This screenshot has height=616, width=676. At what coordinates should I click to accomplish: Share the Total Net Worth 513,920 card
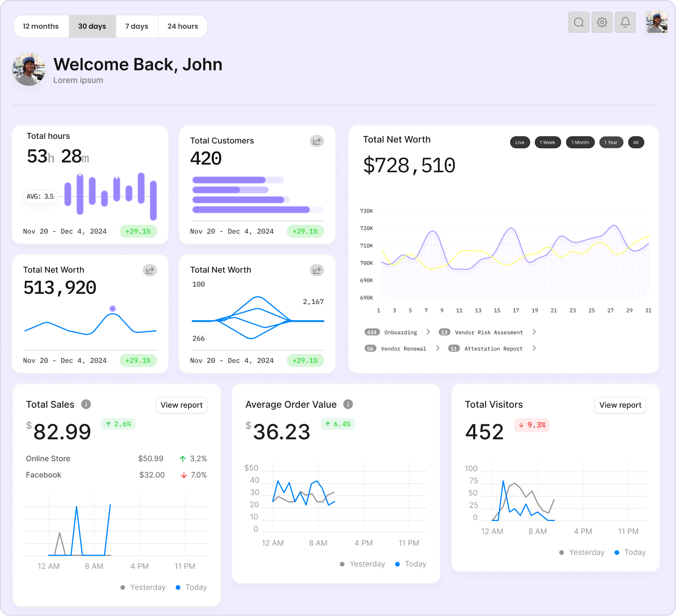tap(149, 270)
